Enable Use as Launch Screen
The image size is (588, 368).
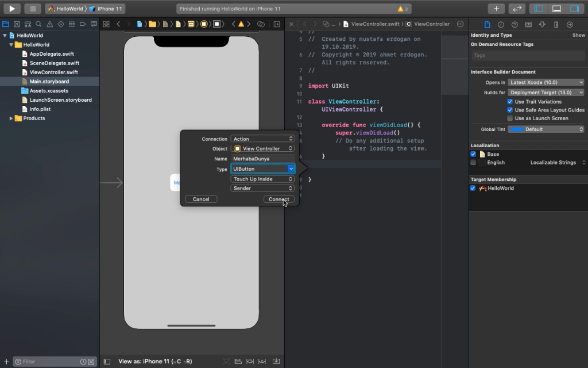click(x=509, y=118)
